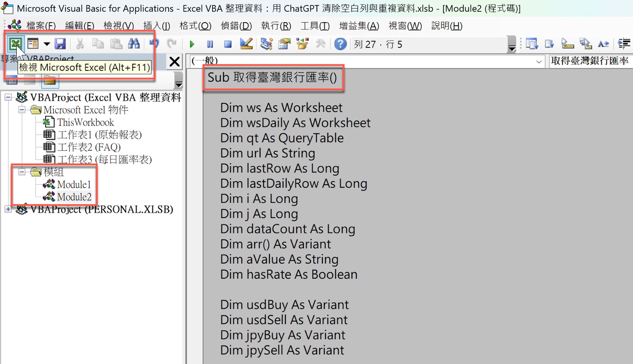Click the View Microsoft Excel toolbar icon
Viewport: 633px width, 364px height.
[16, 44]
